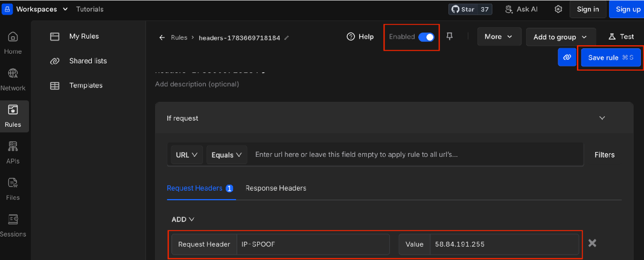Open the URL source dropdown
This screenshot has width=644, height=260.
click(x=187, y=155)
